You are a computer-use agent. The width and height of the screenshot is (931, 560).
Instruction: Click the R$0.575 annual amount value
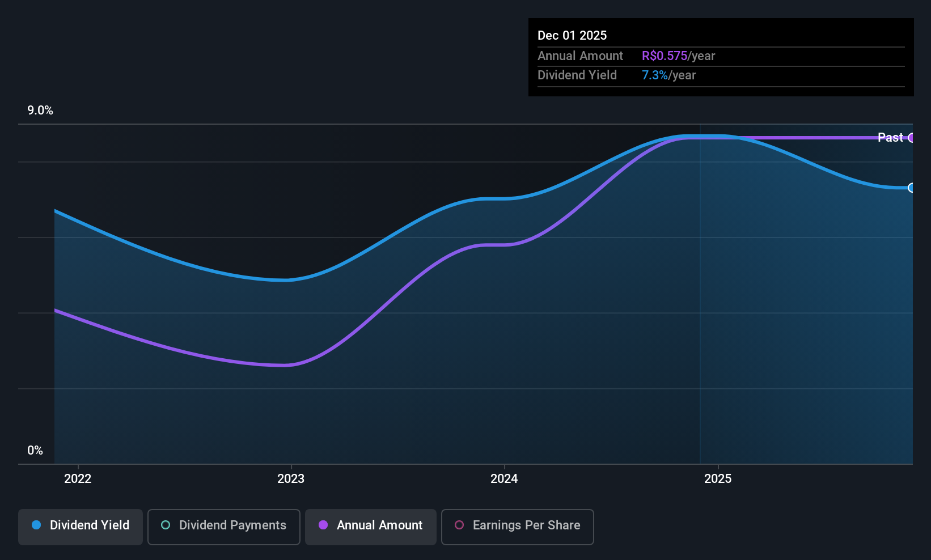click(665, 56)
